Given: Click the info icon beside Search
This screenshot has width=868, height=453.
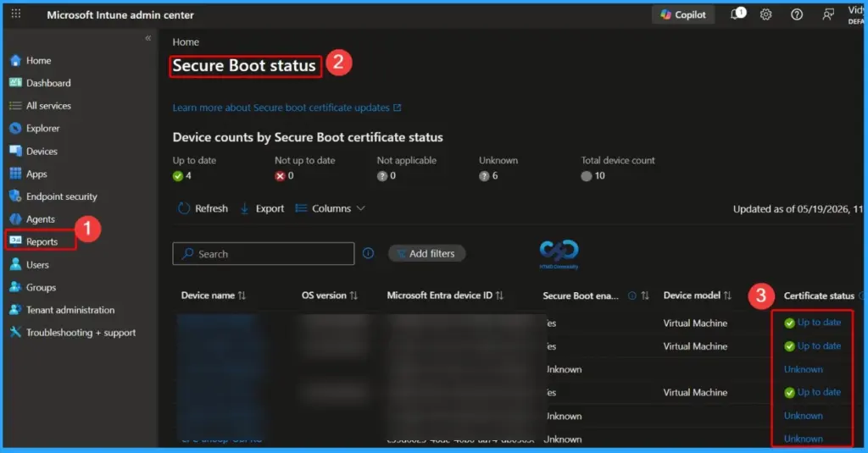Looking at the screenshot, I should click(368, 253).
